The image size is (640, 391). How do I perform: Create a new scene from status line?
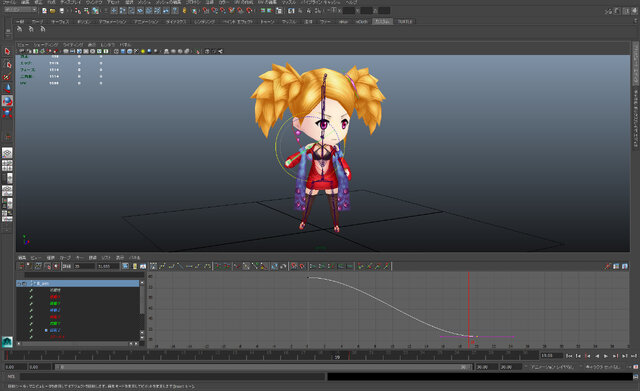click(x=44, y=11)
